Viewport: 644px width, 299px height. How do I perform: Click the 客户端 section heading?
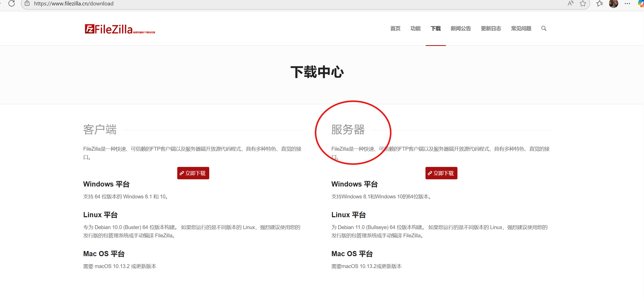(100, 130)
